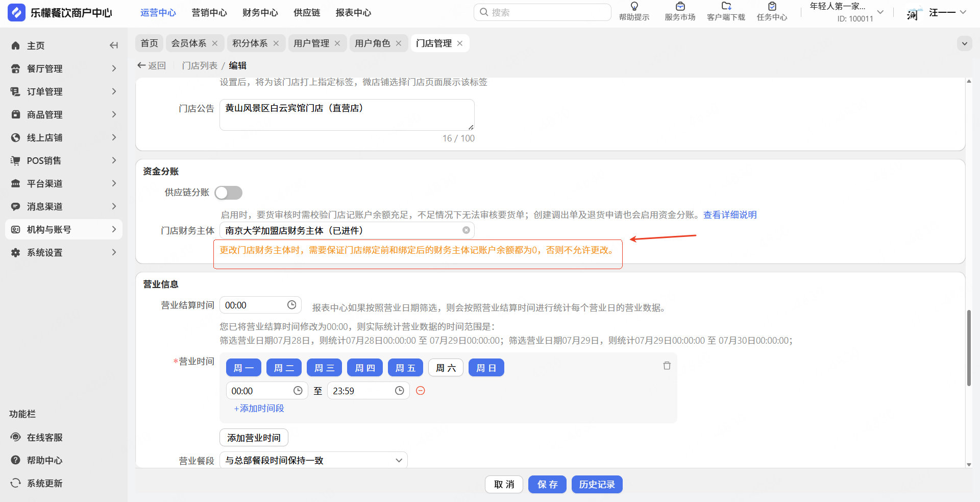The height and width of the screenshot is (502, 980).
Task: Open the 任务中心 clipboard icon
Action: click(772, 7)
